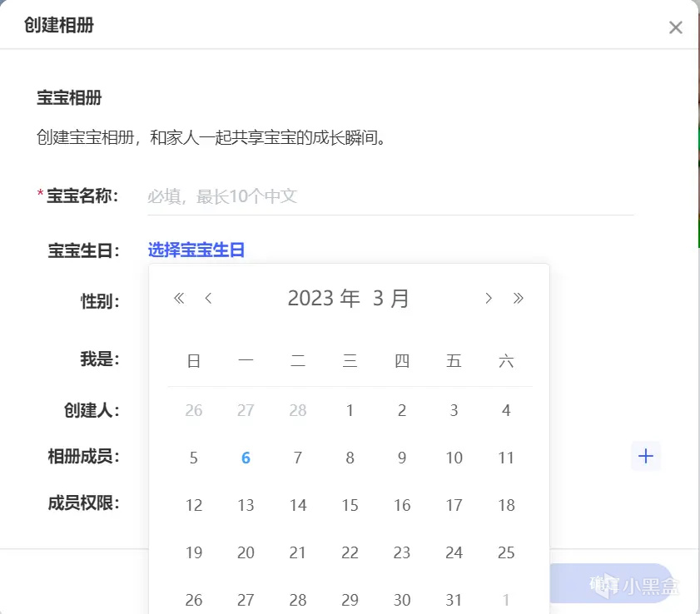Image resolution: width=700 pixels, height=614 pixels.
Task: Select greyed-out February 27 in first row
Action: pos(246,410)
